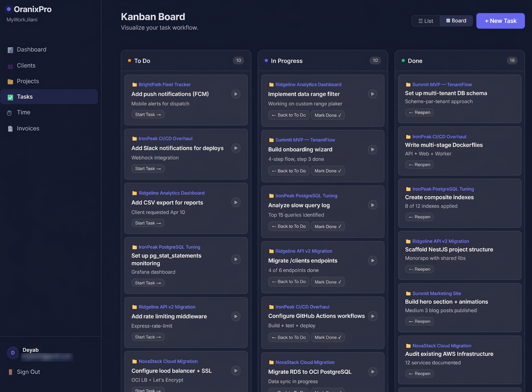
Task: Mark Analyze slow query log as done
Action: point(328,226)
